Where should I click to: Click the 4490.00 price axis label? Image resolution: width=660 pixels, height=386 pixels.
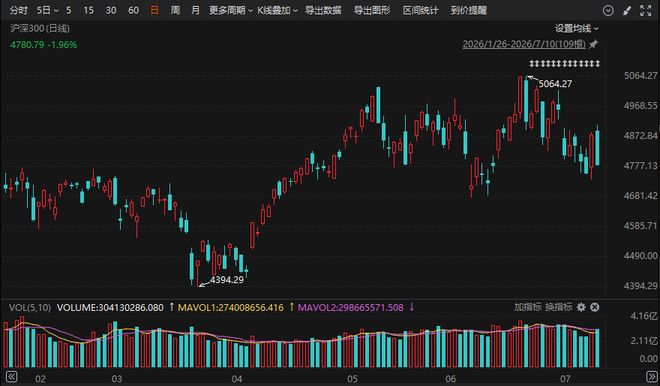tap(640, 256)
